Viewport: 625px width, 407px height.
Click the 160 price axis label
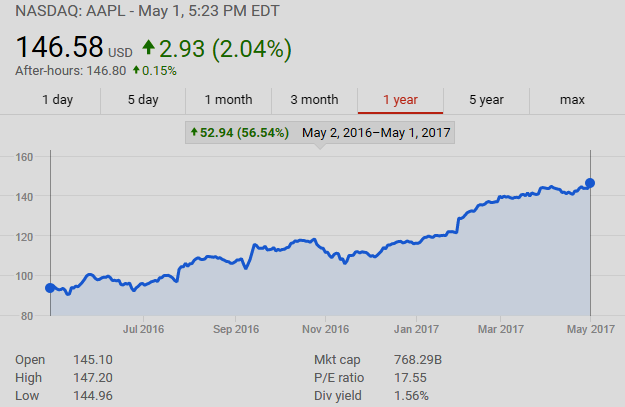click(24, 157)
